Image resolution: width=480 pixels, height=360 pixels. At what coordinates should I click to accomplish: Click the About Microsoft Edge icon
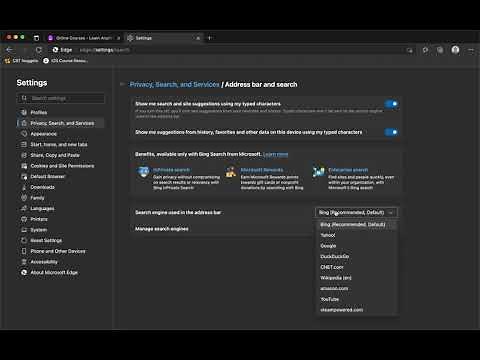click(24, 272)
